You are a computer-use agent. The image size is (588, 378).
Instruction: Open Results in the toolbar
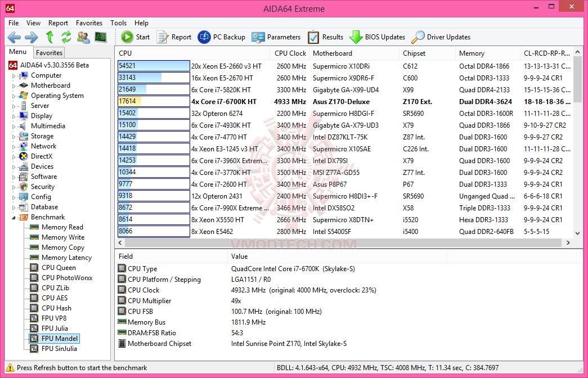coord(325,37)
